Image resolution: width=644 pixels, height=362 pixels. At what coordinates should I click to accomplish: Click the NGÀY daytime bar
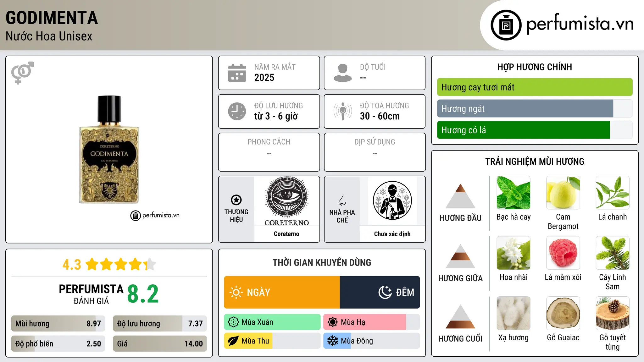(282, 292)
